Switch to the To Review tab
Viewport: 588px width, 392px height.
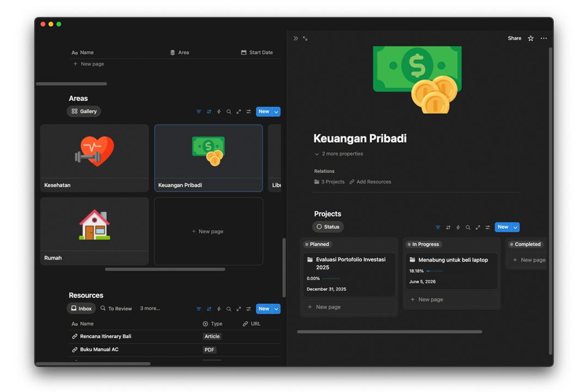coord(116,309)
